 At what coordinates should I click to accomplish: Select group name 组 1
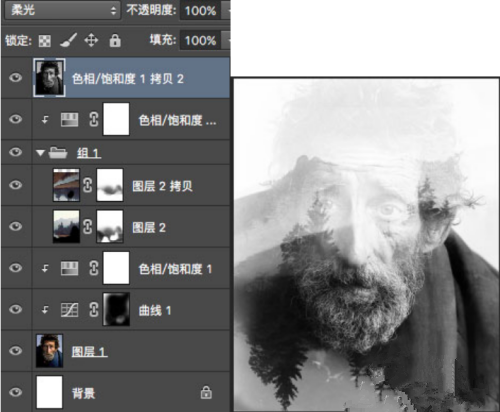click(x=89, y=153)
